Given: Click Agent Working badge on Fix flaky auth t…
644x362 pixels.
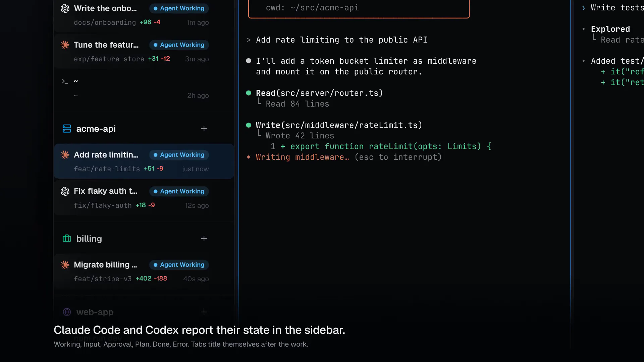Looking at the screenshot, I should (179, 191).
